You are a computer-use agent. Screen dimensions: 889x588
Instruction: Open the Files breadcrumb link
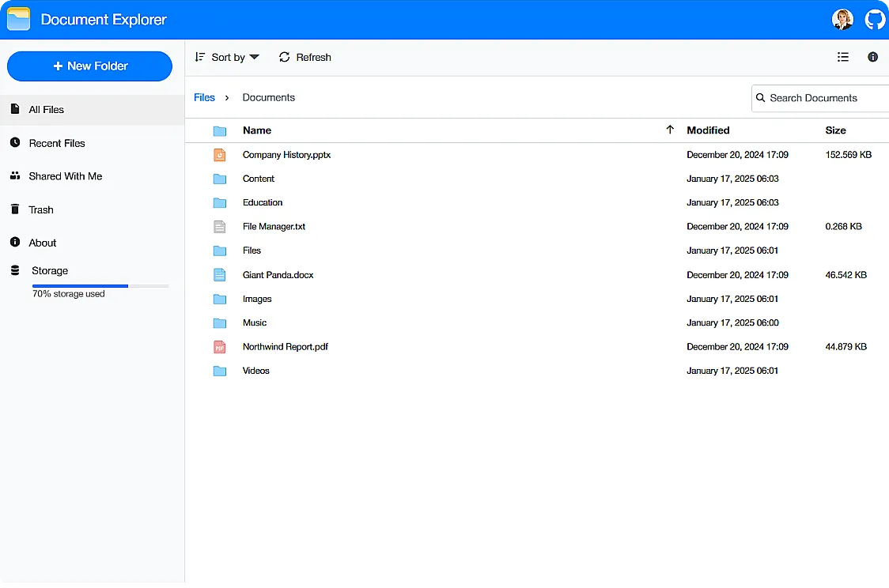(204, 97)
